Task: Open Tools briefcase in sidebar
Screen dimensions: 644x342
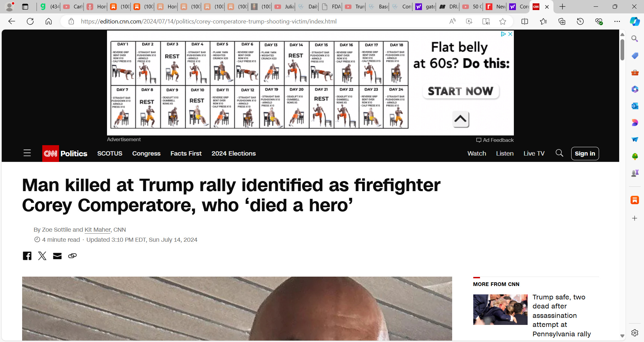Action: (x=635, y=72)
